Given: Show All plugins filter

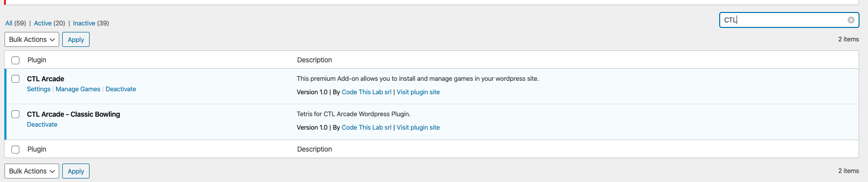Looking at the screenshot, I should coord(9,23).
